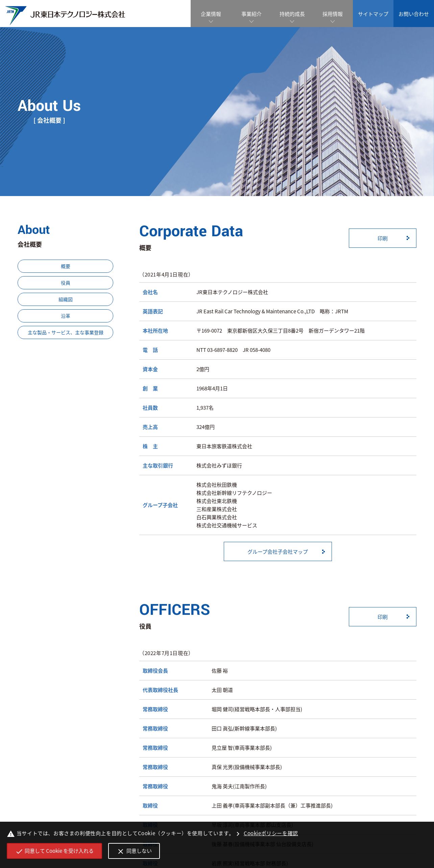Print the Corporate Data section
The image size is (434, 868).
382,238
